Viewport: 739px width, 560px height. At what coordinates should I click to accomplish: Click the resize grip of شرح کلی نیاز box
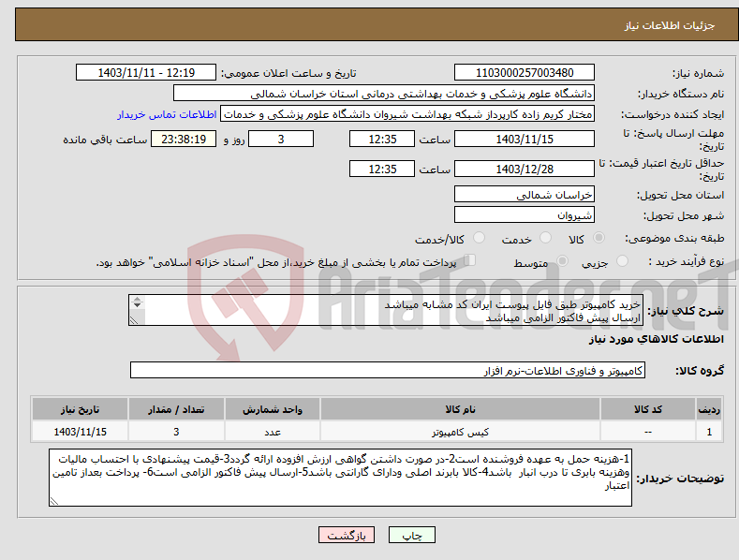tap(134, 320)
